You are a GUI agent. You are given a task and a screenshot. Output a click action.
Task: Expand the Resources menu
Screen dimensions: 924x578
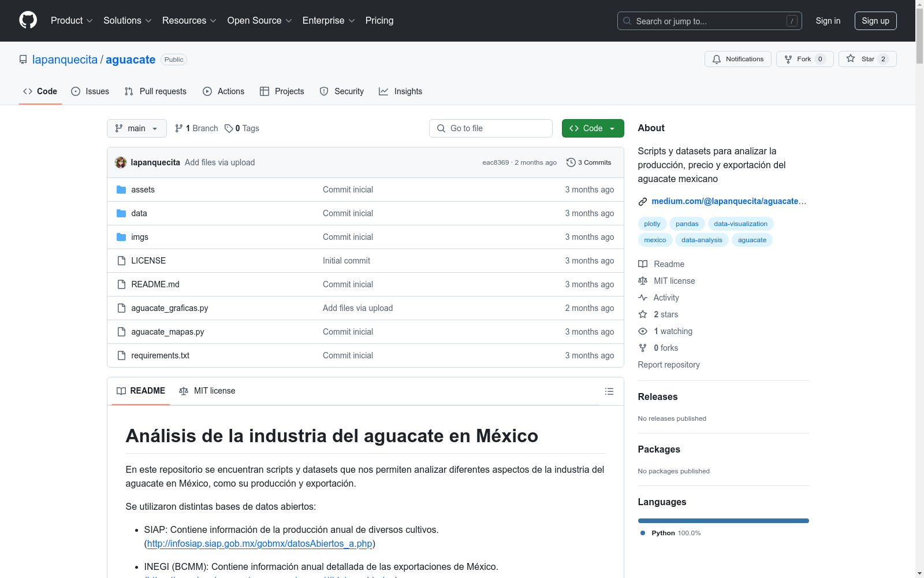click(189, 20)
